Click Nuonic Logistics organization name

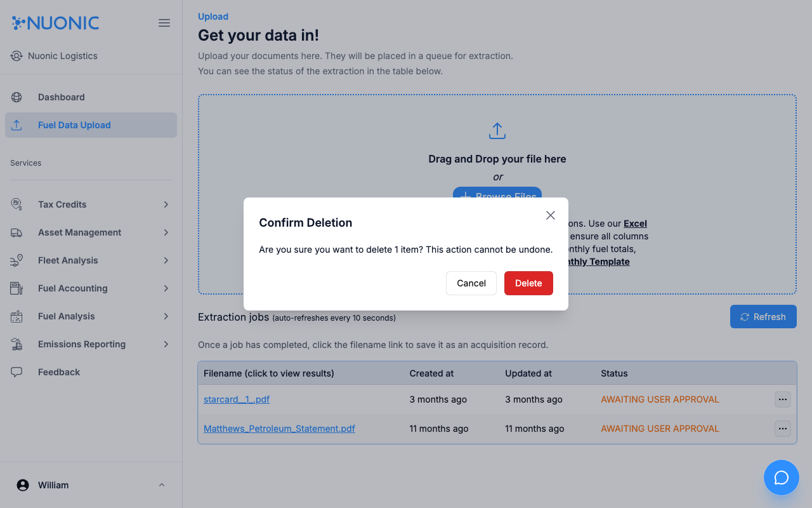63,56
